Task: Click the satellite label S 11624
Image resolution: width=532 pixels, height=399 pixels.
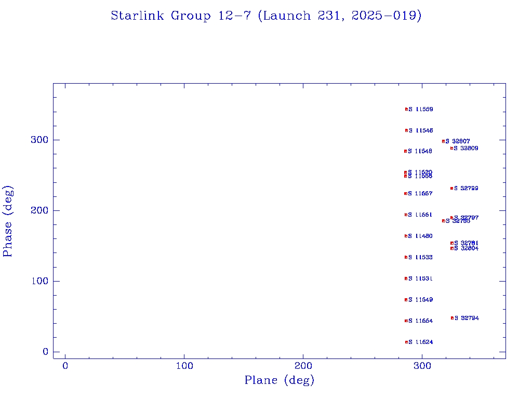Action: (x=421, y=342)
